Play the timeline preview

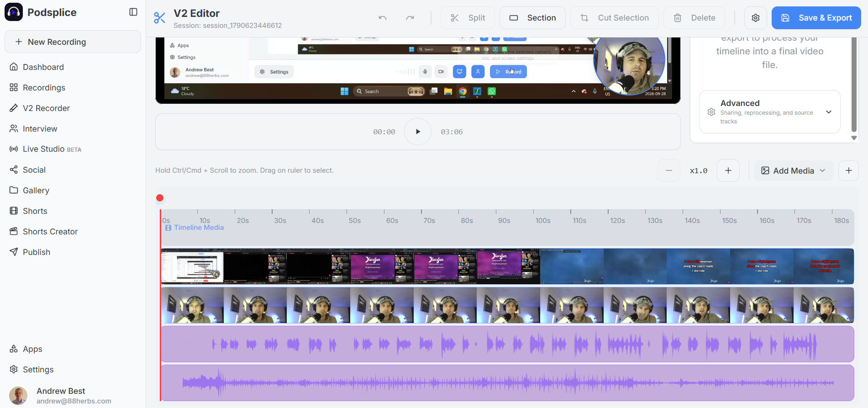[418, 132]
